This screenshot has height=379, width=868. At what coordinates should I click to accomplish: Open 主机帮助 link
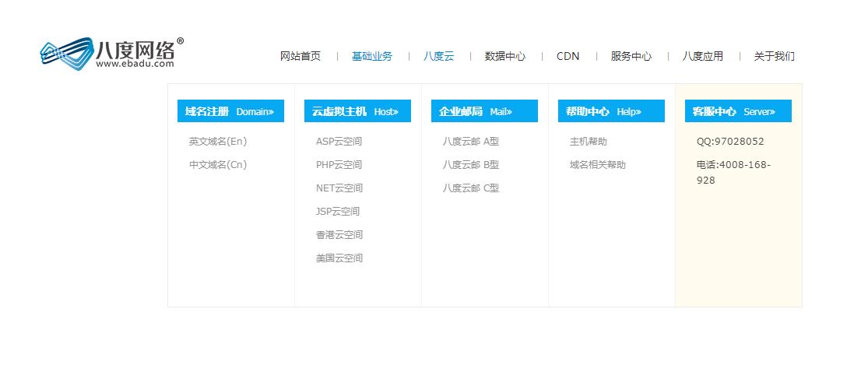coord(588,142)
